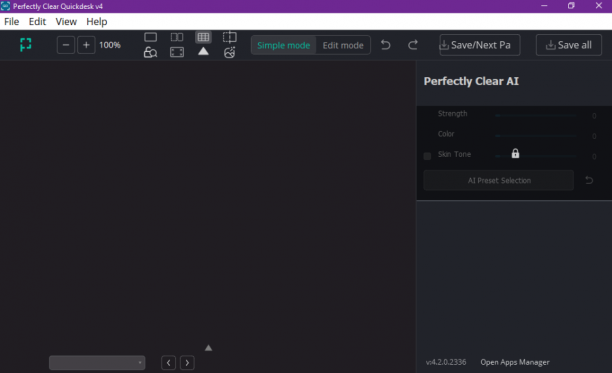Click the lock and magnifier zoom icon
This screenshot has width=612, height=373.
coord(151,52)
